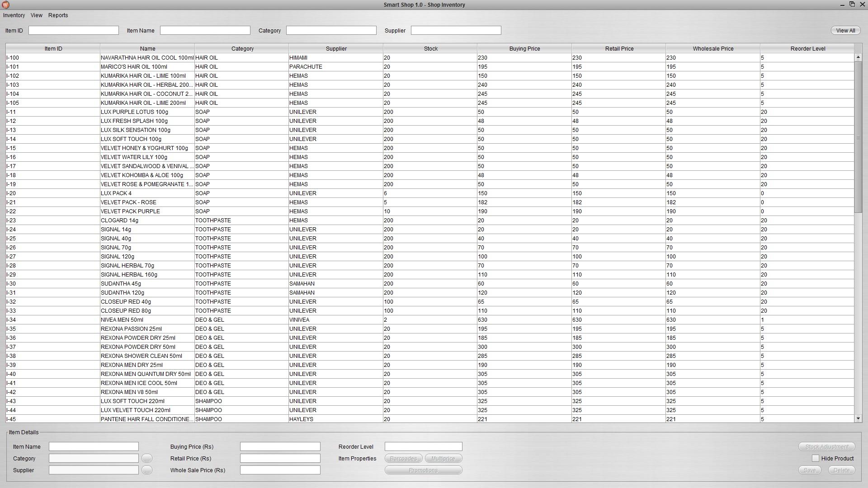
Task: Sort by Buying Price column header
Action: 524,48
